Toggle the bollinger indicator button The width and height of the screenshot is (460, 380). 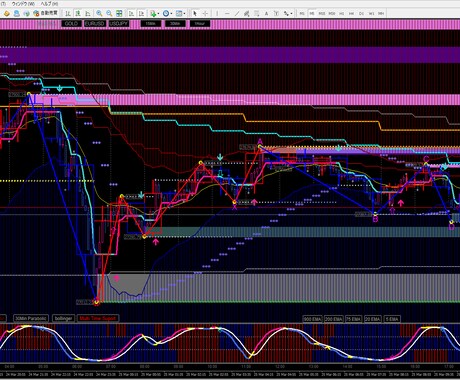point(63,318)
